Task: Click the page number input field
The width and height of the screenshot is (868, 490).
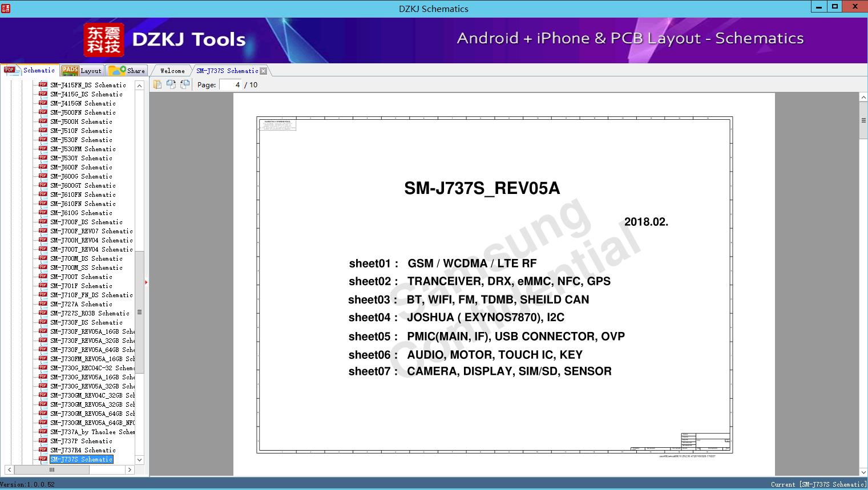Action: click(x=231, y=84)
